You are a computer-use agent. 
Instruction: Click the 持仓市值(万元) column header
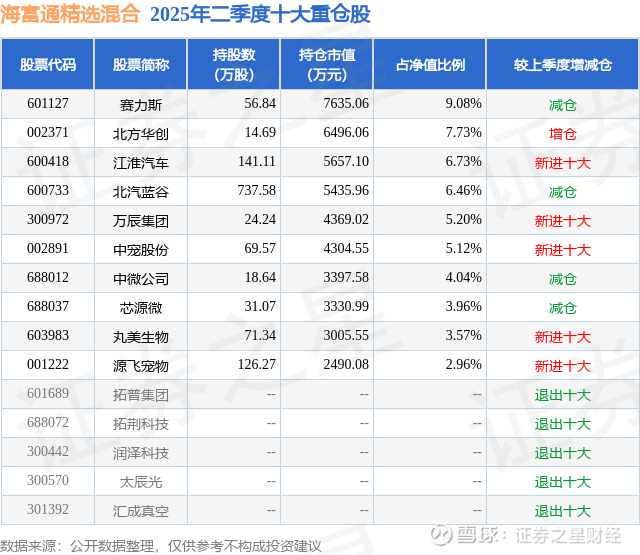pyautogui.click(x=327, y=64)
